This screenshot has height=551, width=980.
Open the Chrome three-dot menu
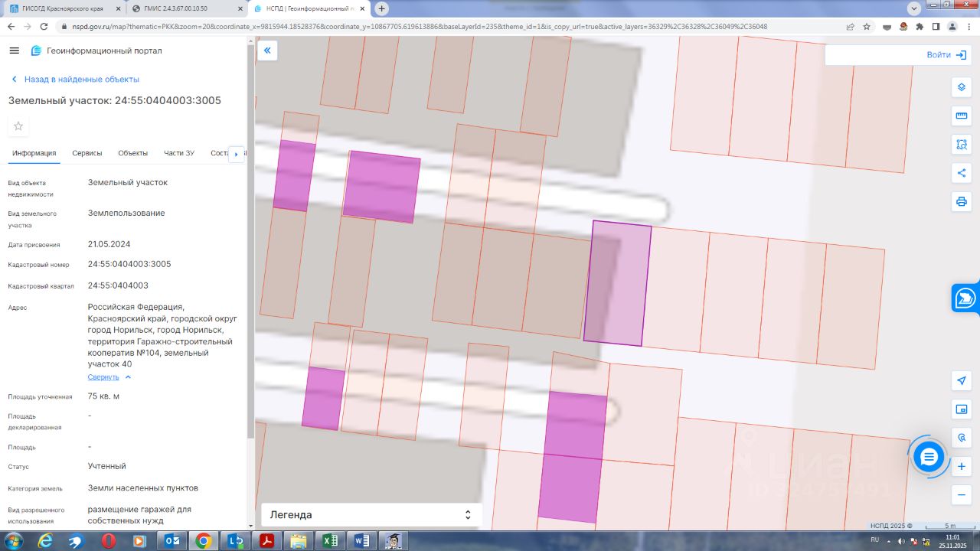(968, 26)
